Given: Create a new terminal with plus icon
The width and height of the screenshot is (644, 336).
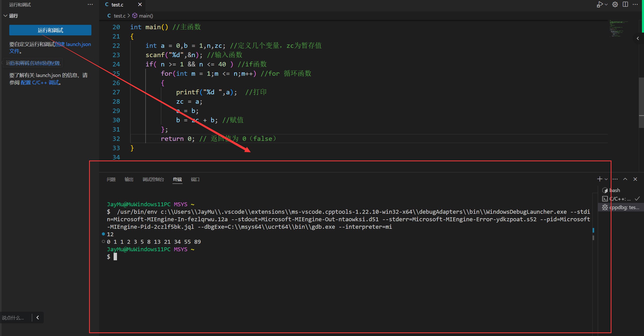Looking at the screenshot, I should 600,179.
